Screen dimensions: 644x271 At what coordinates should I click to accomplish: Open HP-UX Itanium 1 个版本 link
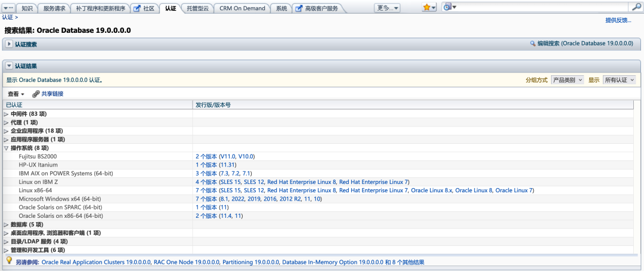(206, 165)
